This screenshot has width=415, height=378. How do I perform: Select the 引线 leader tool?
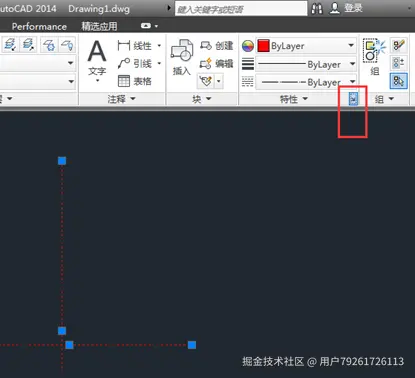135,63
